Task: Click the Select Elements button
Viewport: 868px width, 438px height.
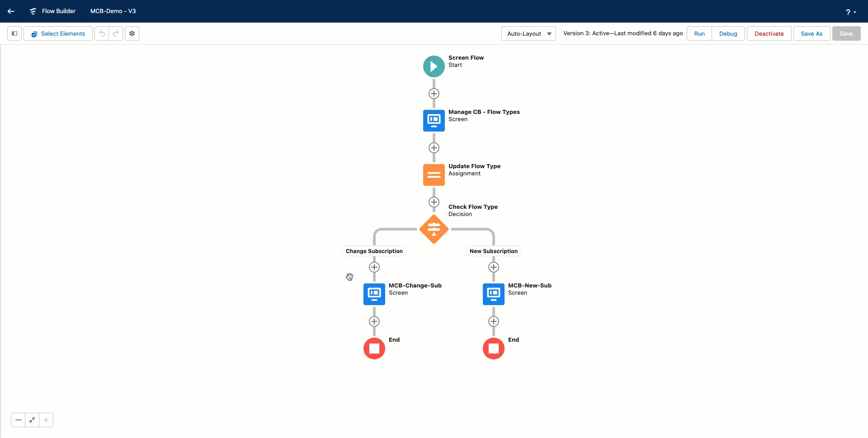Action: (x=58, y=33)
